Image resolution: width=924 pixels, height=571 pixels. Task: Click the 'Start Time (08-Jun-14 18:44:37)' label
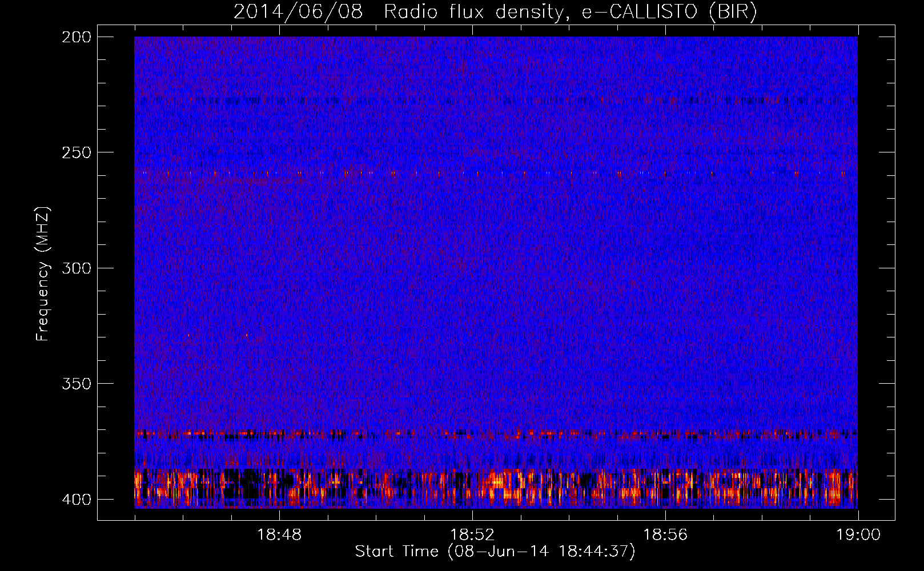tap(495, 552)
